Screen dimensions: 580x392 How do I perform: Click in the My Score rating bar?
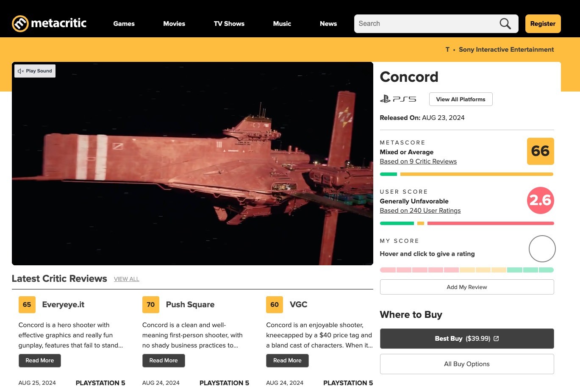(x=466, y=270)
